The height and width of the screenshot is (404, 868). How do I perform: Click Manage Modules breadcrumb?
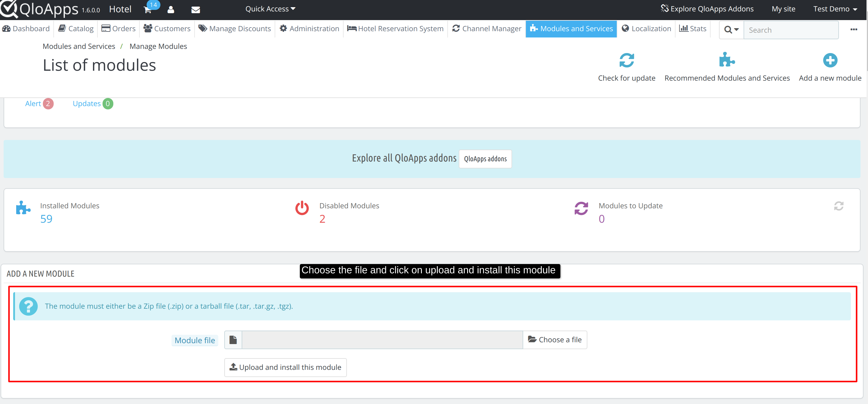tap(158, 46)
